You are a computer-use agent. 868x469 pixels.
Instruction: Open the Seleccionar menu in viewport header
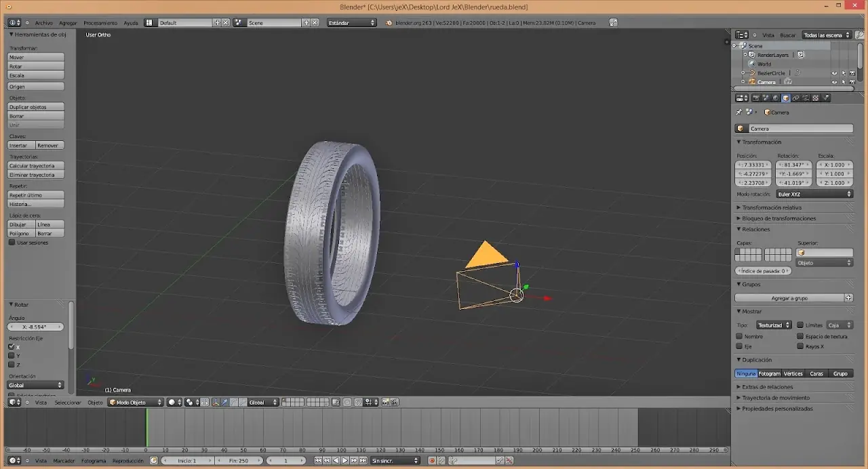[68, 402]
